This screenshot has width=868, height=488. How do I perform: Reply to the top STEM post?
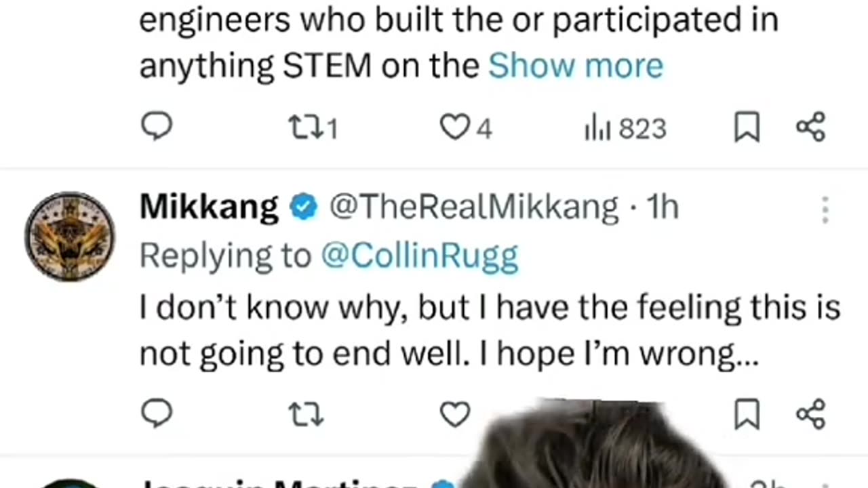tap(157, 127)
